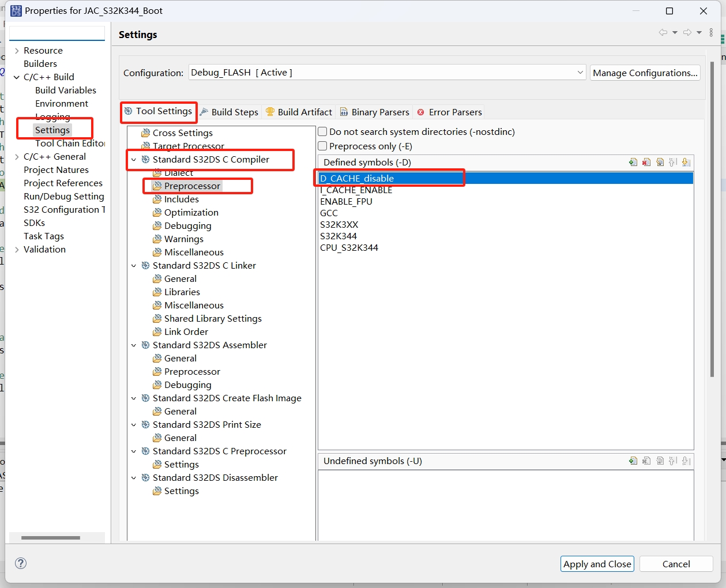Click Apply and Close button
Image resolution: width=726 pixels, height=588 pixels.
[597, 564]
